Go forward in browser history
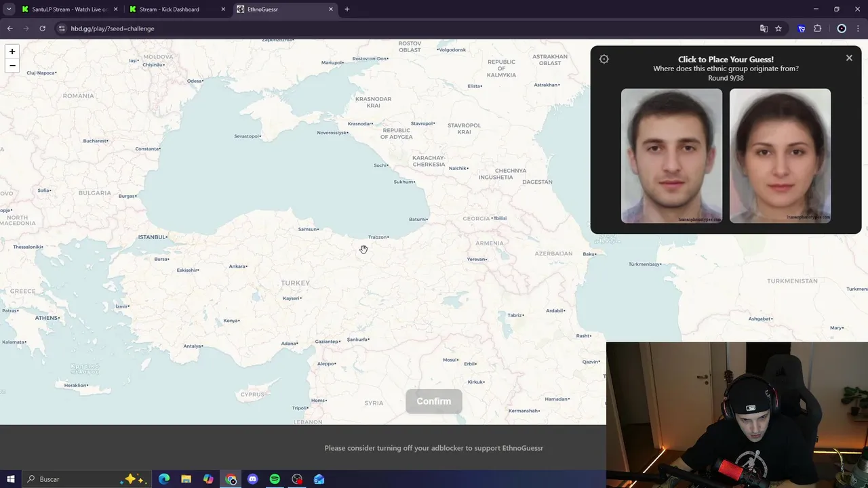Screen dimensions: 868x488 [26, 28]
